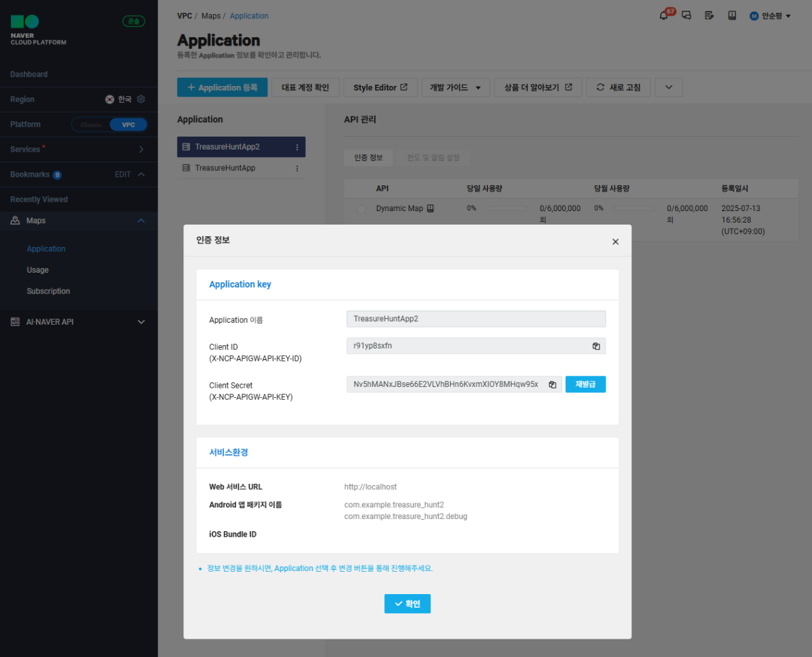Click com.example.treasure_hunt2.debug package text
Viewport: 812px width, 657px height.
(x=405, y=516)
